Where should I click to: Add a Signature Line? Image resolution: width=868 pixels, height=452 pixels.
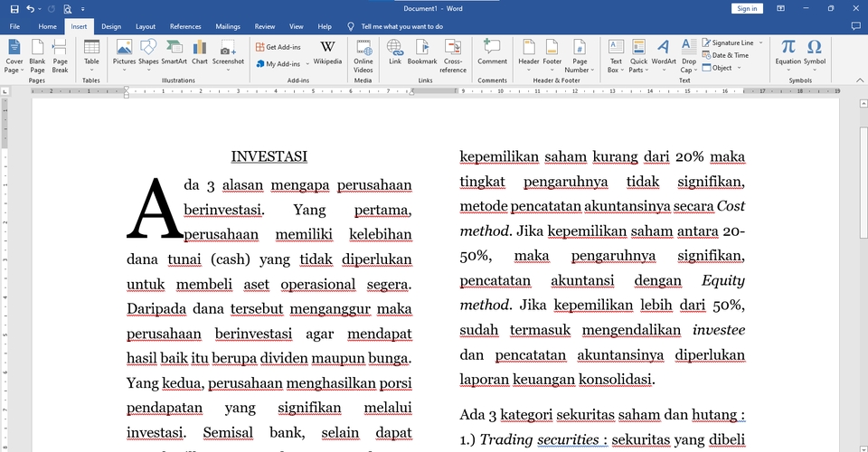(728, 42)
